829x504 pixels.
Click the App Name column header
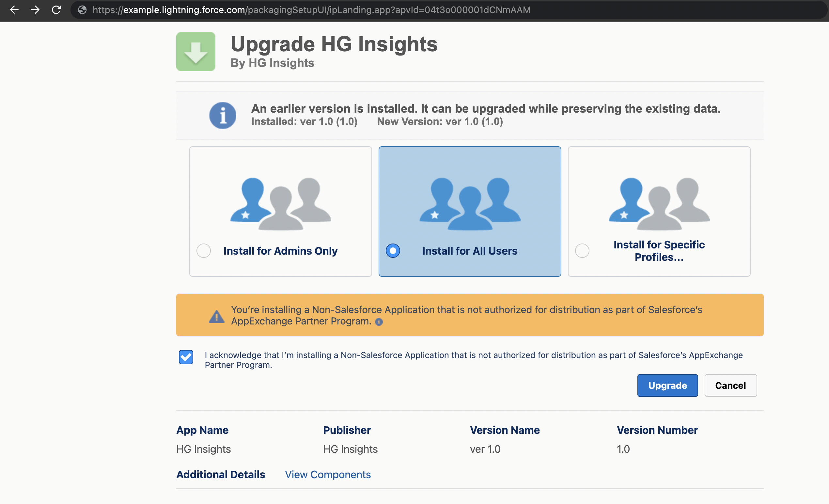tap(202, 430)
